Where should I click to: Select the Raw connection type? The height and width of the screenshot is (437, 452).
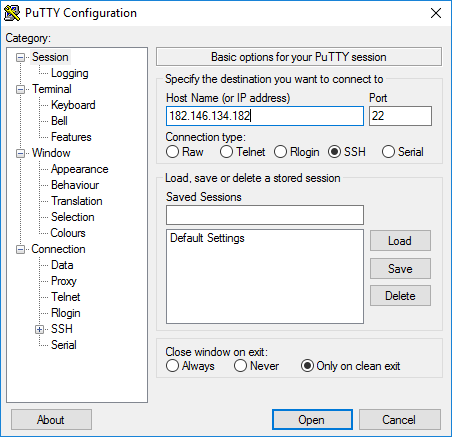(x=172, y=152)
